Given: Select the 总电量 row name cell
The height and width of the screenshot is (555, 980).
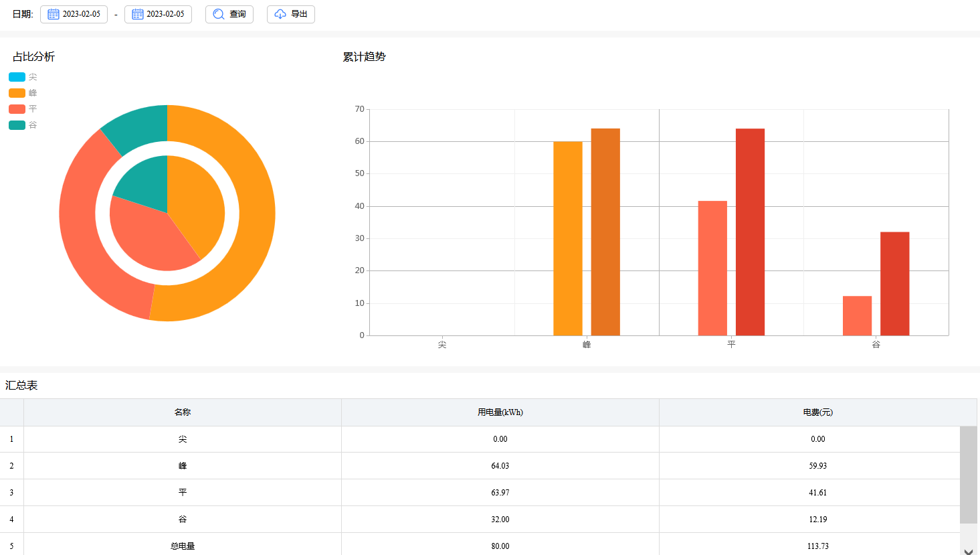Looking at the screenshot, I should [x=183, y=545].
